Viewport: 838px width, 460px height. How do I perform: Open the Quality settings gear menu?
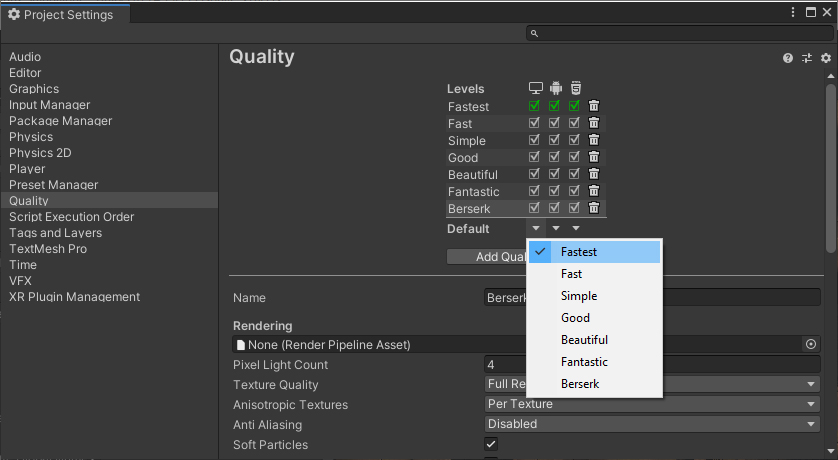(826, 58)
